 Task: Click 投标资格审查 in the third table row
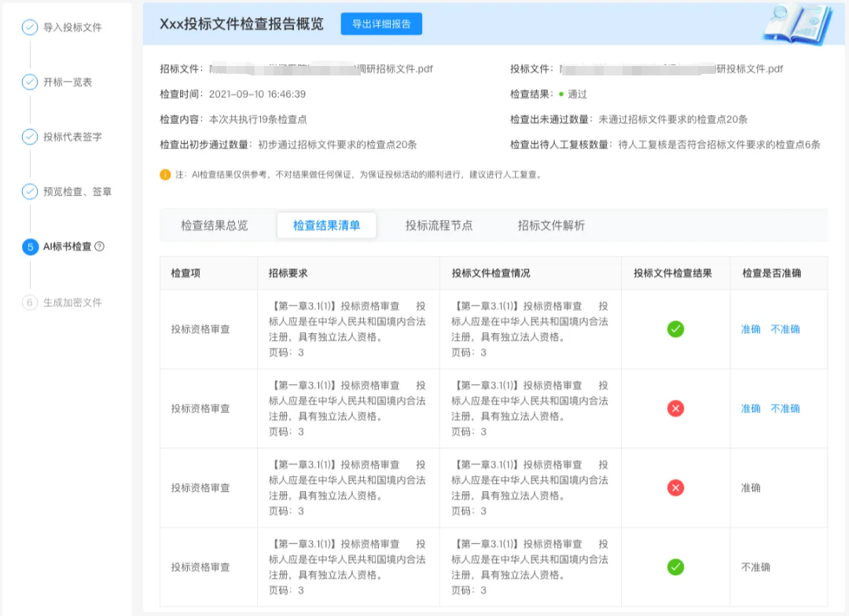[x=200, y=488]
